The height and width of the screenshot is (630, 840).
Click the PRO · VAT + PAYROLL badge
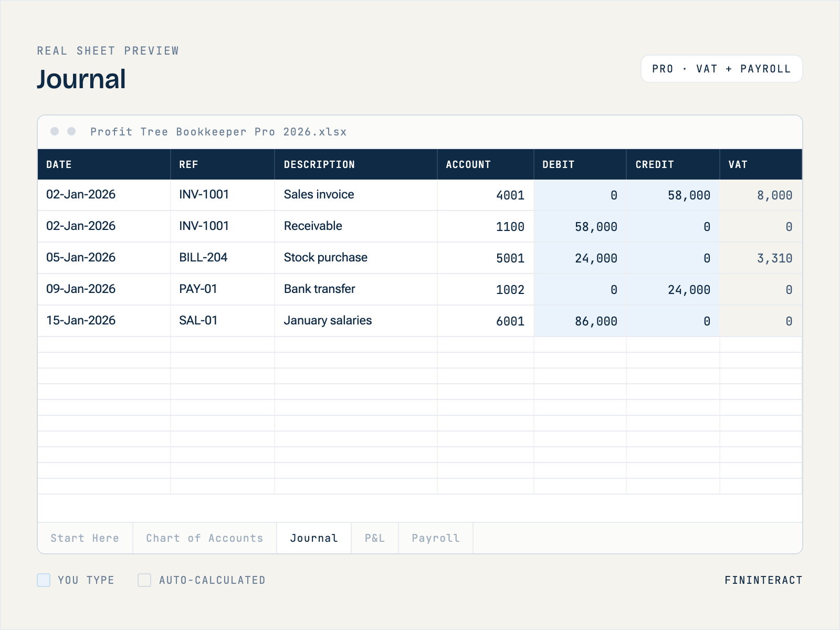721,69
